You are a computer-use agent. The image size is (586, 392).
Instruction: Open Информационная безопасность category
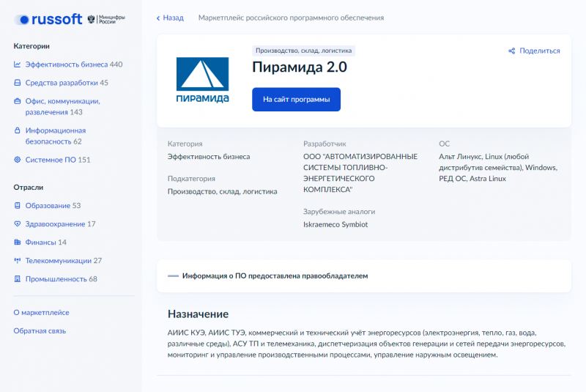pyautogui.click(x=56, y=136)
